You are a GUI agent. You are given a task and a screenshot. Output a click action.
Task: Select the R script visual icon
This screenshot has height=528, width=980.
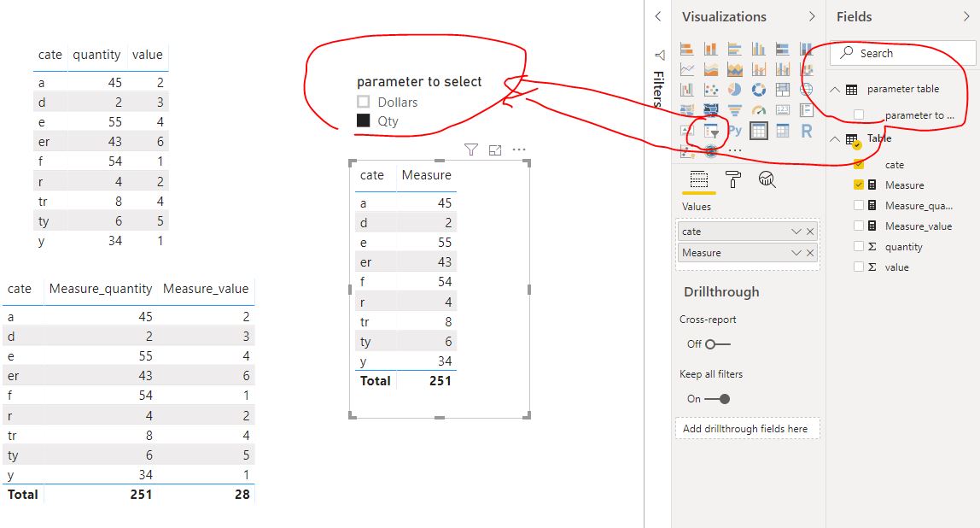coord(806,131)
